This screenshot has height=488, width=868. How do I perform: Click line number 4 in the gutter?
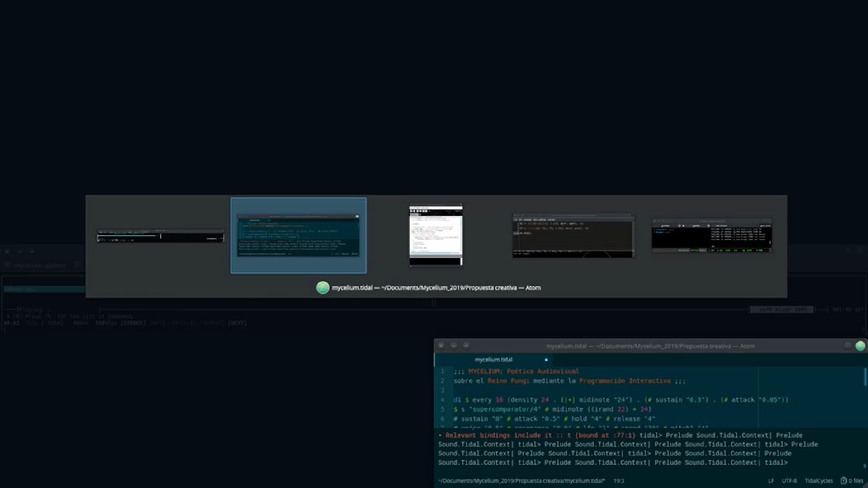click(x=443, y=400)
